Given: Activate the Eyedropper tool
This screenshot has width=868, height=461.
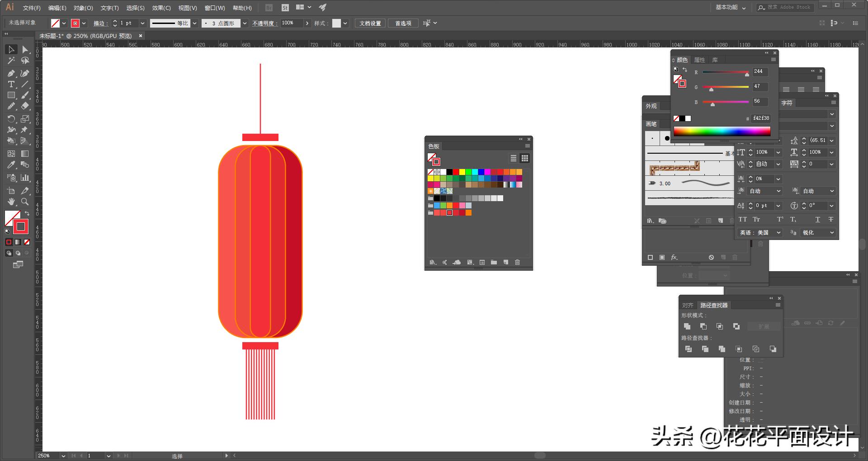Looking at the screenshot, I should (11, 165).
